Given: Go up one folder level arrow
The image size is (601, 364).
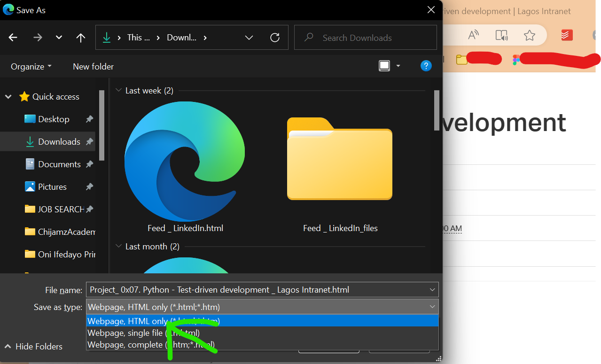Looking at the screenshot, I should (x=81, y=38).
